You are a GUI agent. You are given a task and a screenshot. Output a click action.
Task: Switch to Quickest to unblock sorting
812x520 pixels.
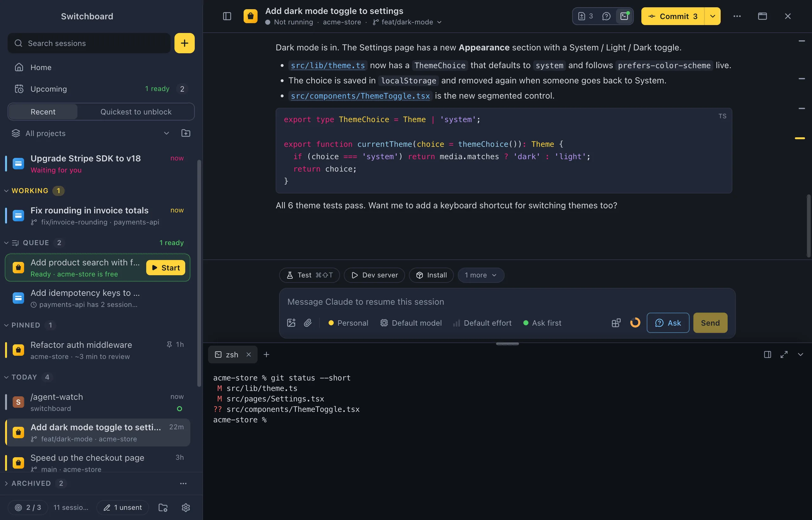click(136, 112)
